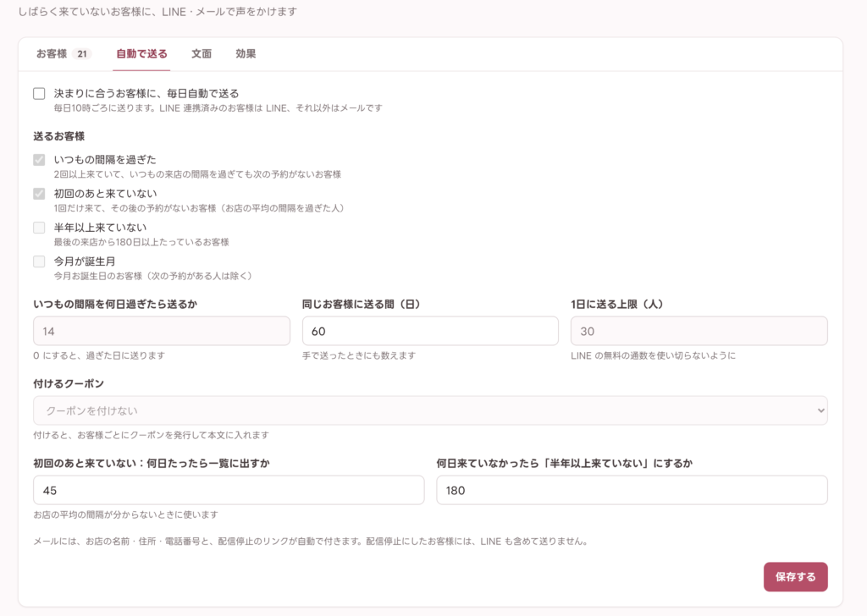
Task: Click hint お店の平均の間隔が分からないときに使います
Action: 125,514
